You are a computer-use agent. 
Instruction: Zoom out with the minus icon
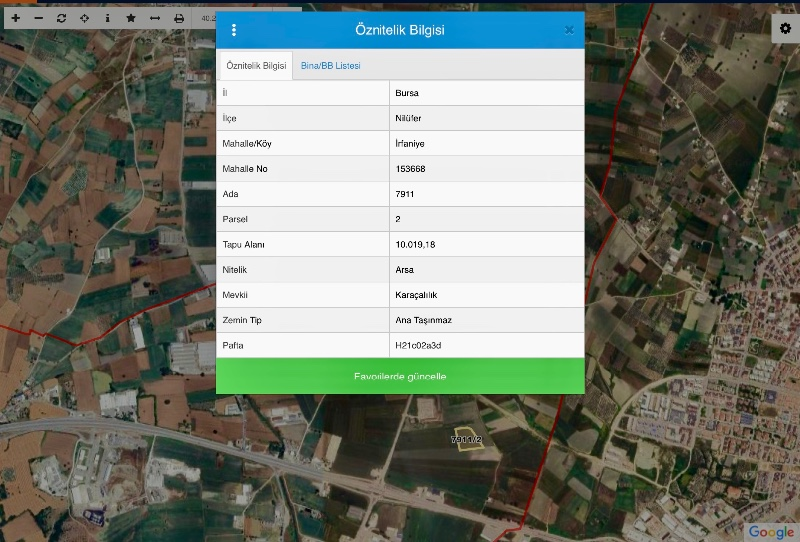(x=38, y=18)
